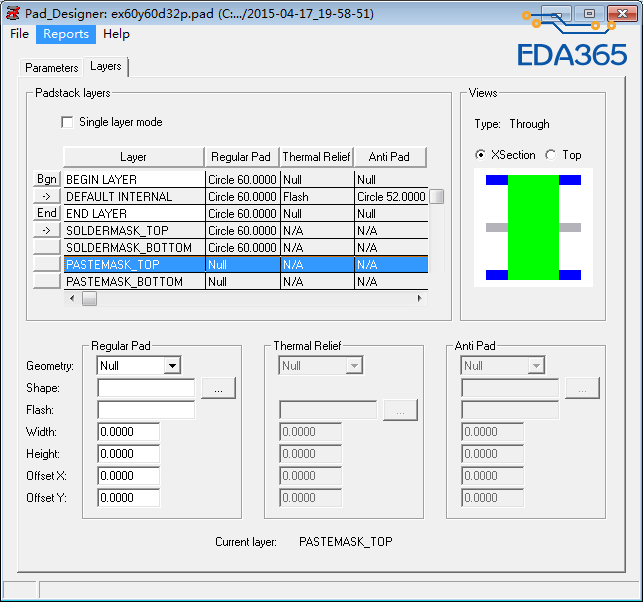Viewport: 643px width, 602px height.
Task: Click the Regular Pad Shape input field
Action: tap(146, 388)
